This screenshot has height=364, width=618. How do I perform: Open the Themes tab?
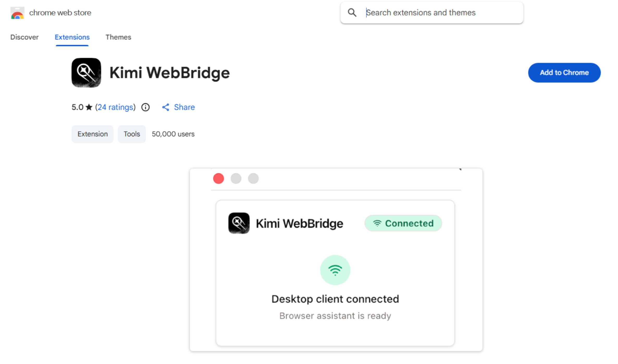point(118,37)
